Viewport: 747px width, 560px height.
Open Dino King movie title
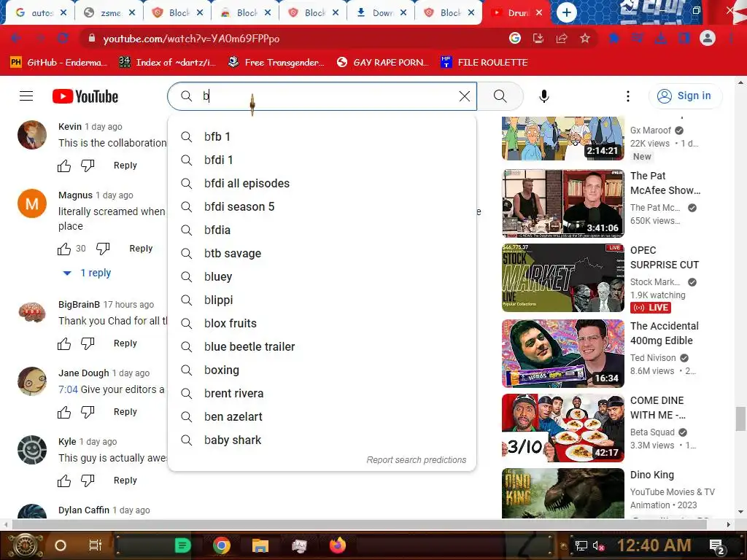tap(651, 475)
